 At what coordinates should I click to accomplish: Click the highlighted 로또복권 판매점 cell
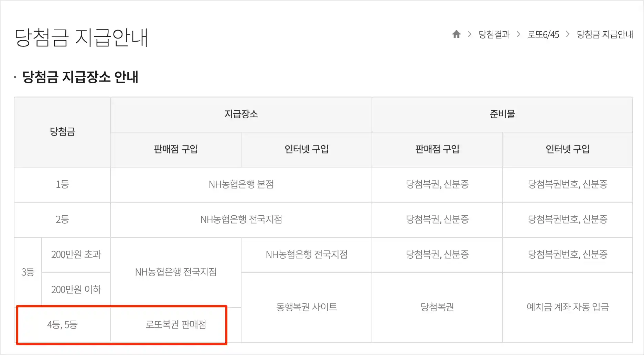pyautogui.click(x=176, y=325)
